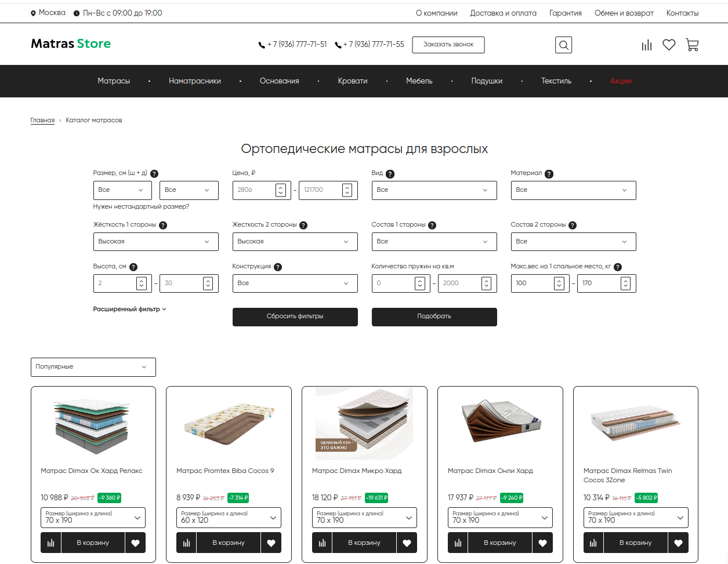This screenshot has width=728, height=564.
Task: Open size selector for Promtex Biba Cocos 9
Action: tap(229, 518)
